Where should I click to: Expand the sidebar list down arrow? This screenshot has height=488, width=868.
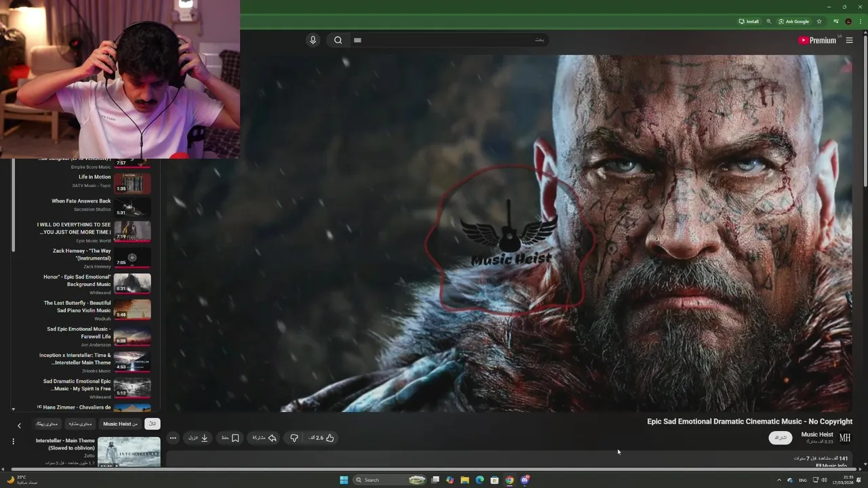pos(13,409)
